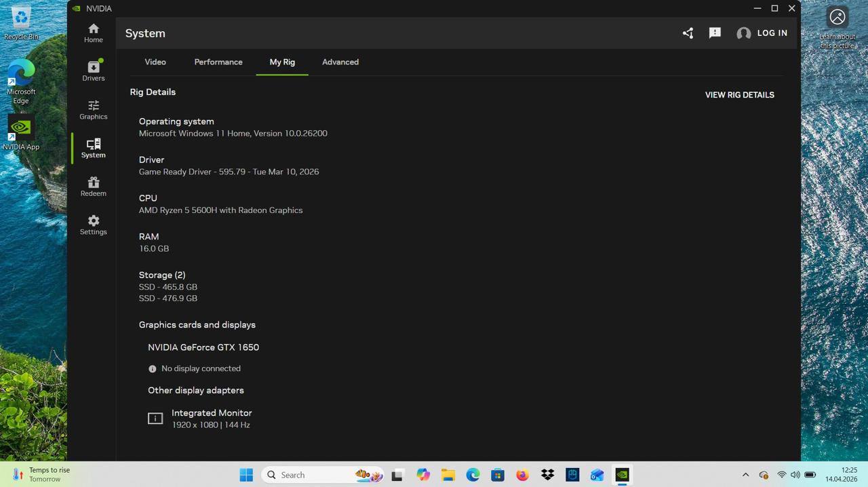
Task: Click the Game Ready Driver version text
Action: [x=229, y=172]
